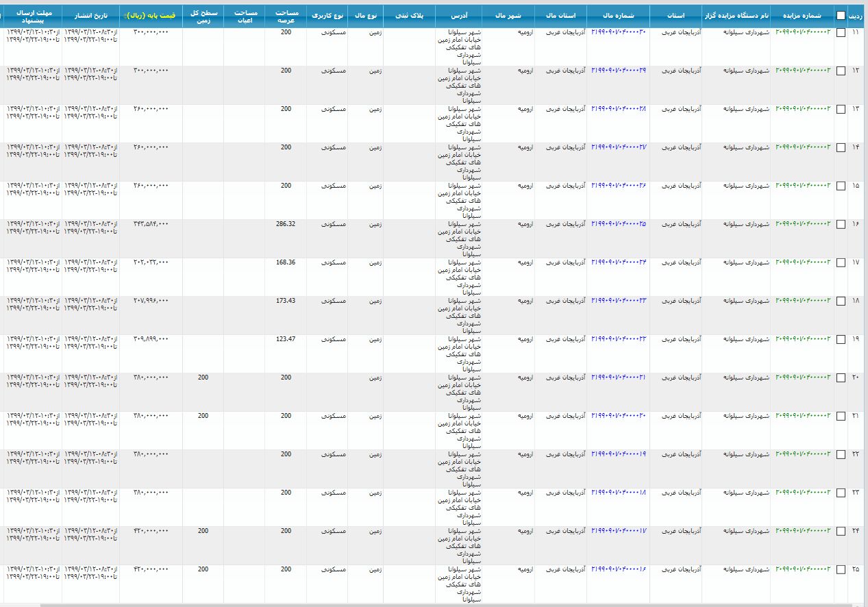Image resolution: width=868 pixels, height=607 pixels.
Task: Select the row ۱۶ checkbox
Action: pos(841,224)
